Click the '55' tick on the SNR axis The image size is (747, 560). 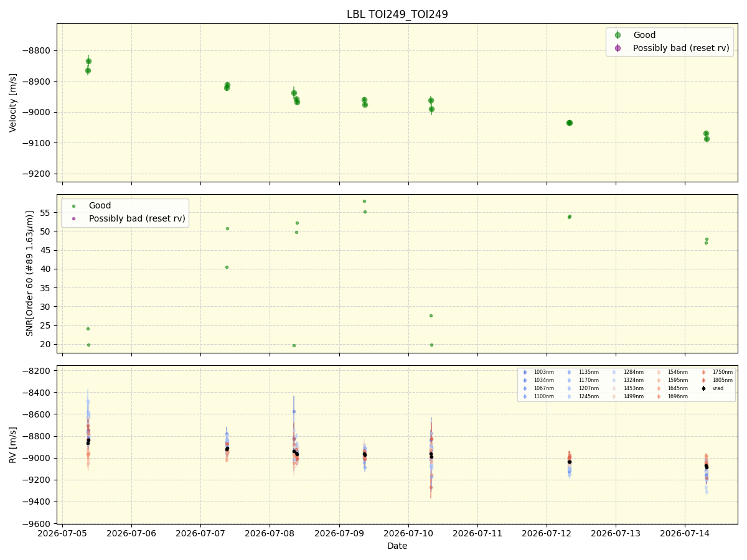pos(47,212)
